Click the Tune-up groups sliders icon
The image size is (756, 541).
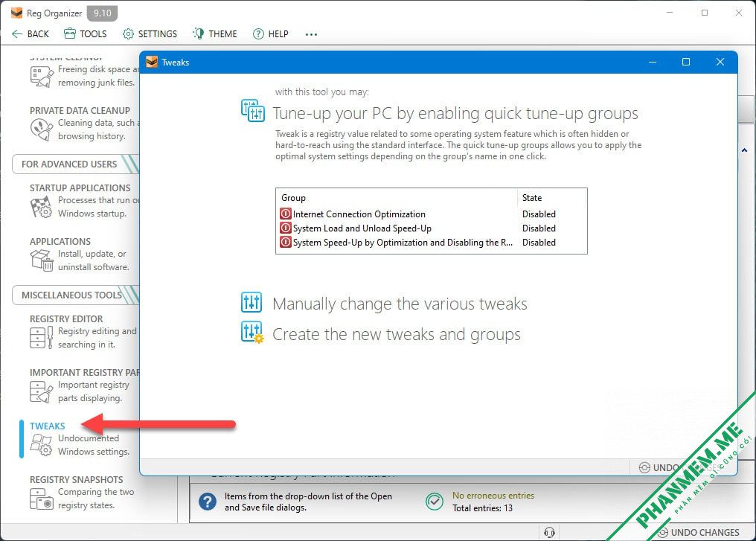click(253, 110)
